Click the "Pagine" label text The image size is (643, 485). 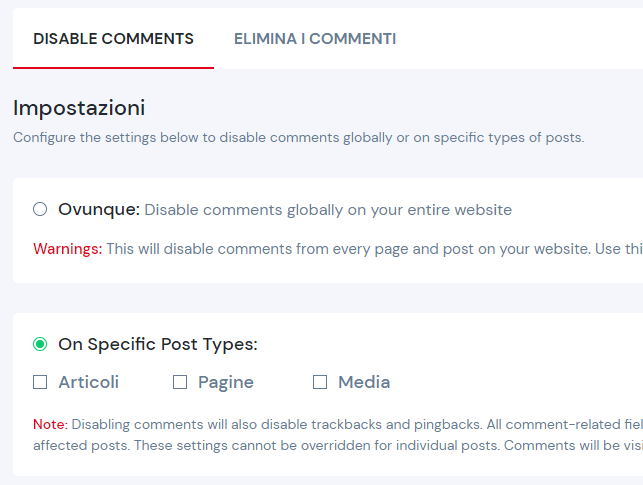pos(226,382)
